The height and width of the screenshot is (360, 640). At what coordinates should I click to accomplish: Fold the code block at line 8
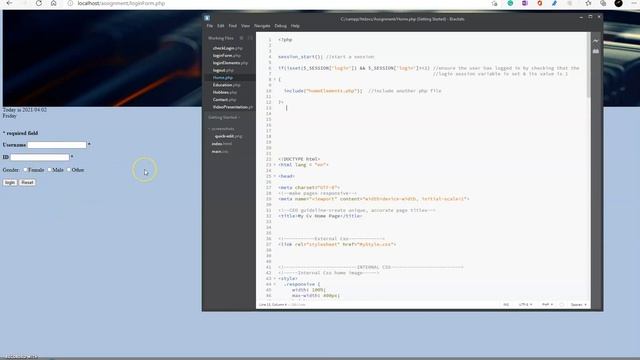click(x=275, y=80)
